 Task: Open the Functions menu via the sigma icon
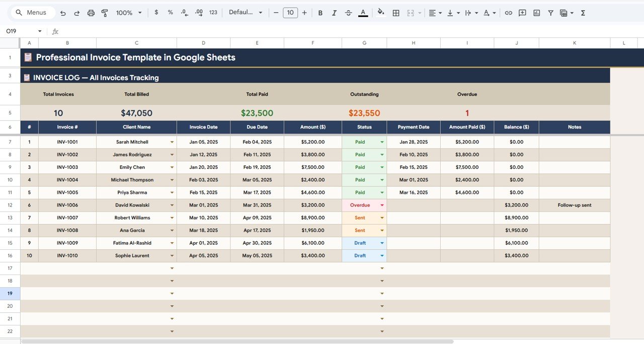click(x=583, y=13)
